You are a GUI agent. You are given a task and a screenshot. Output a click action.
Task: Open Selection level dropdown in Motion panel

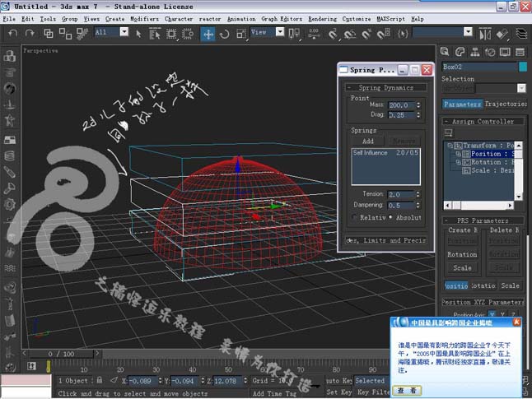click(521, 88)
